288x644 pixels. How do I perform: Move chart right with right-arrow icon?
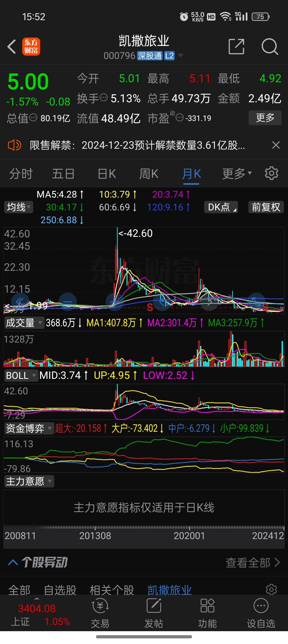pyautogui.click(x=209, y=302)
